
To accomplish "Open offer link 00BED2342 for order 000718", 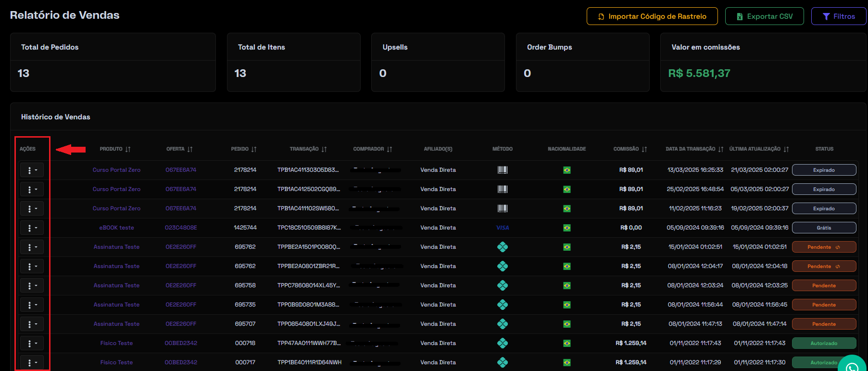I will point(181,343).
